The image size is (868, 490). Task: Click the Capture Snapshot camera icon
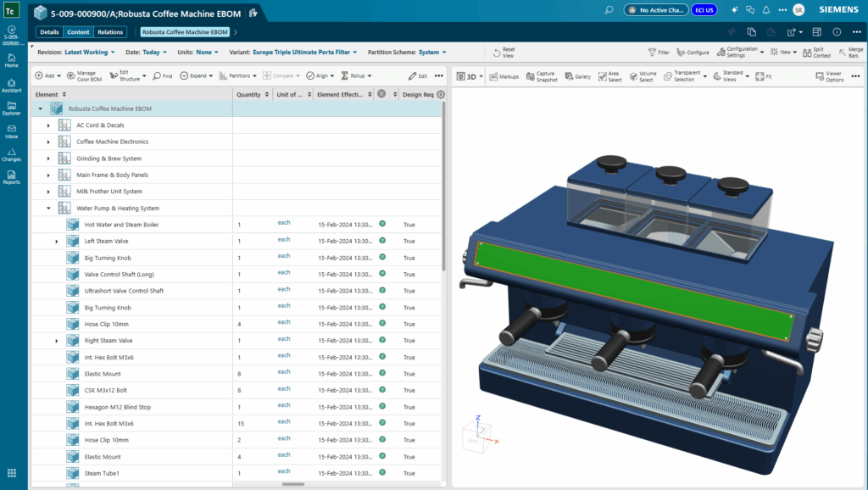click(x=528, y=76)
